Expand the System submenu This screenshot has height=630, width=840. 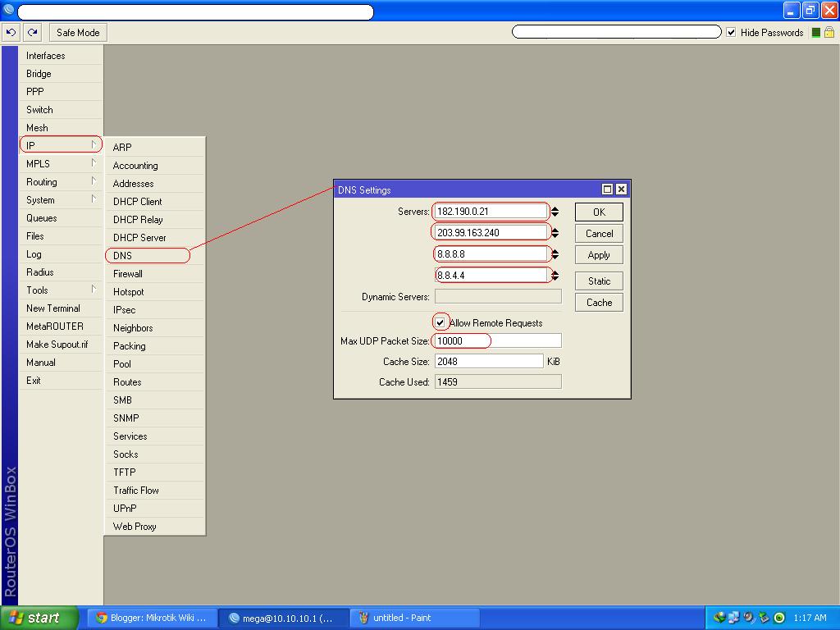[x=94, y=199]
